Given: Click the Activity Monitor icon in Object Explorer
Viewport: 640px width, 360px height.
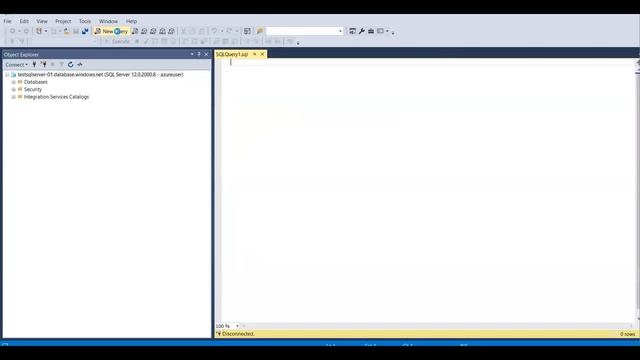Looking at the screenshot, I should click(x=80, y=64).
